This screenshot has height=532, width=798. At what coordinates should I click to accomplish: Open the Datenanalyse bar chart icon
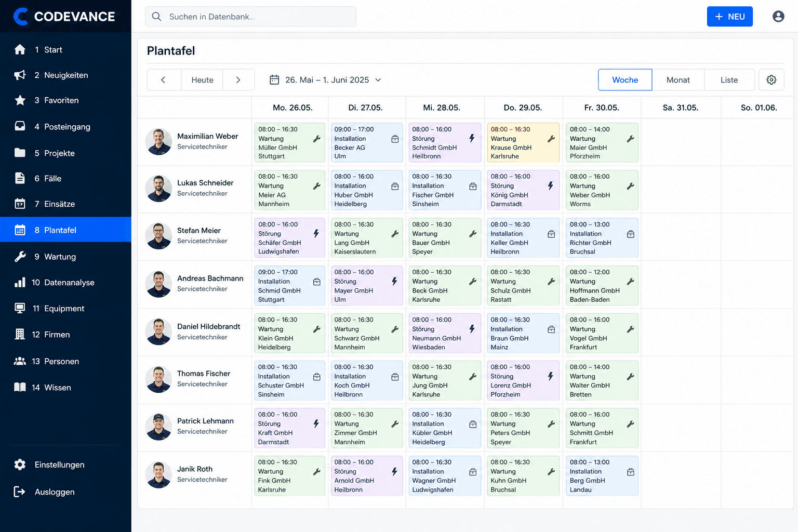click(x=20, y=282)
